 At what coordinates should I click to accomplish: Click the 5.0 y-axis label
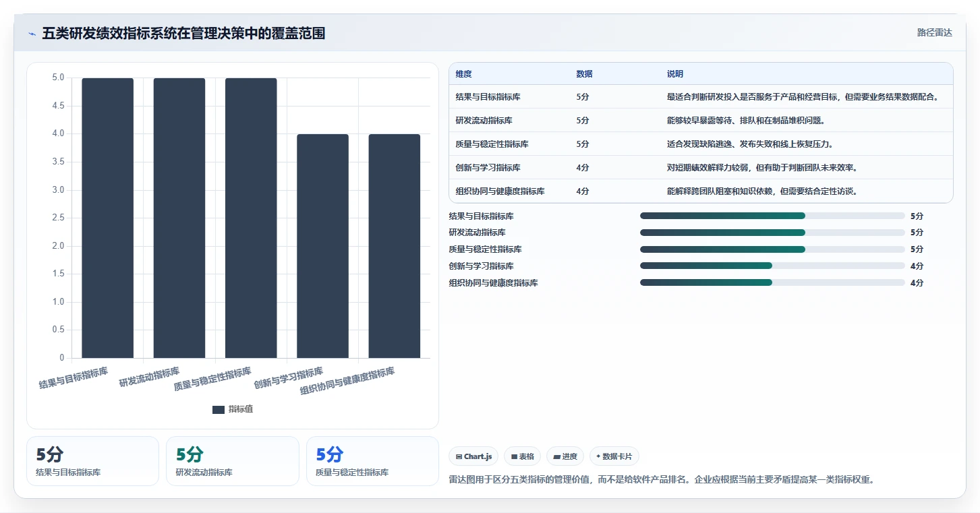click(x=58, y=78)
